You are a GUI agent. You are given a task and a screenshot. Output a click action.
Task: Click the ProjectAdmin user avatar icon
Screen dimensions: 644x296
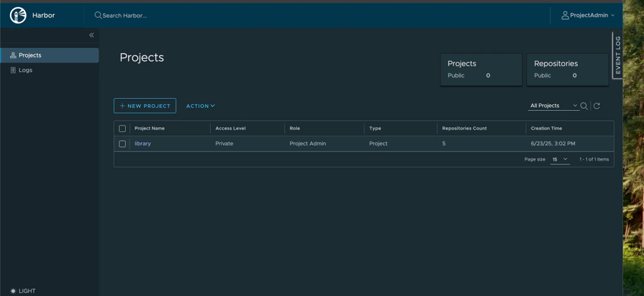click(x=565, y=16)
